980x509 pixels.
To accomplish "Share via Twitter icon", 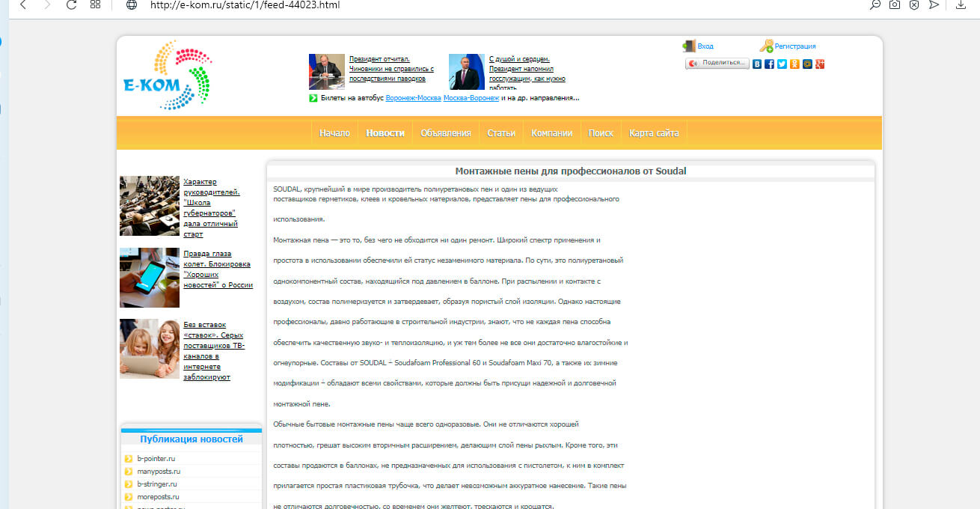I will (782, 64).
